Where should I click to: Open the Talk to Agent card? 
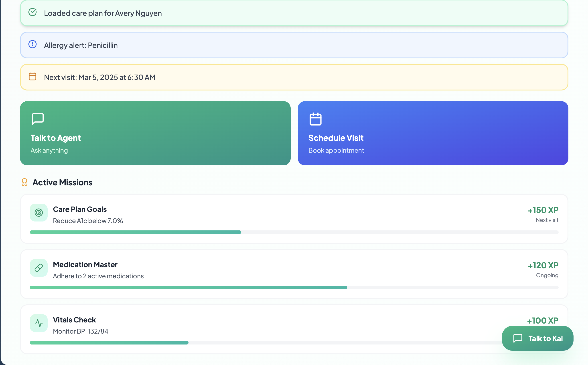pos(155,133)
